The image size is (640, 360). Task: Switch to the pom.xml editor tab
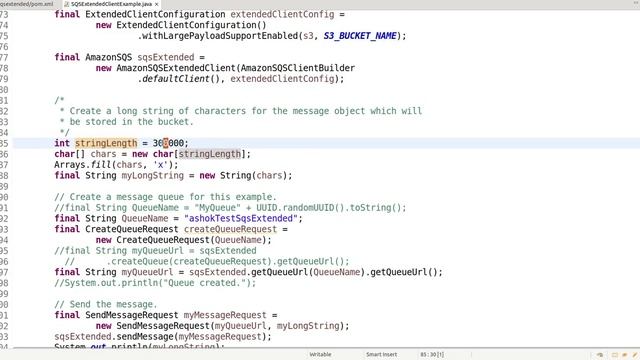tap(27, 4)
